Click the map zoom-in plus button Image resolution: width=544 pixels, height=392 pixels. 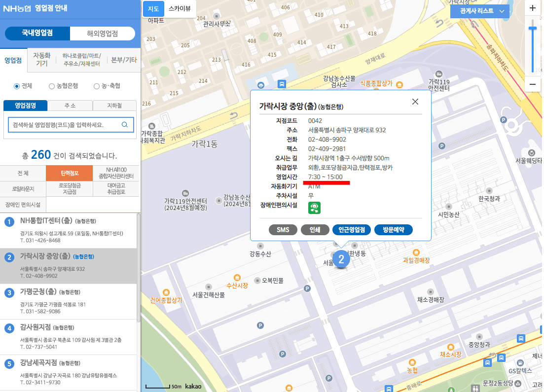pos(533,7)
